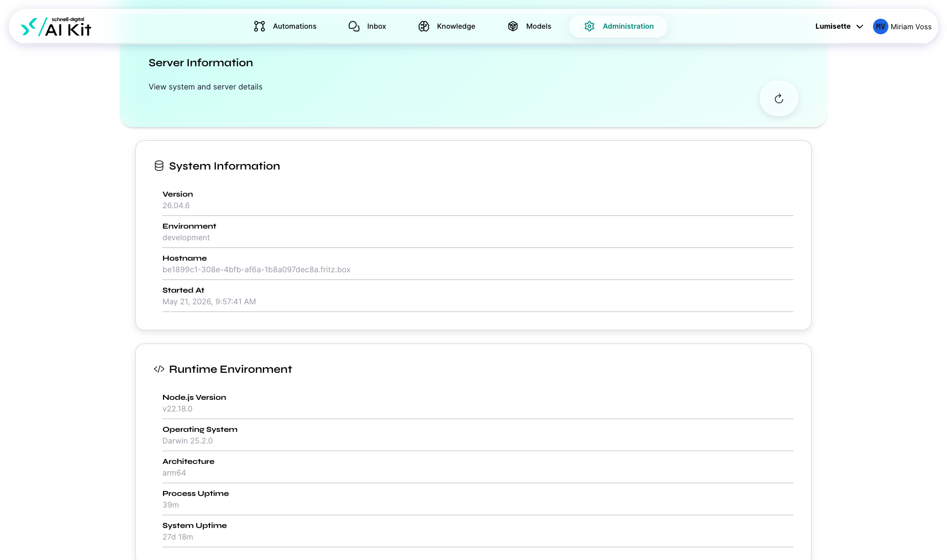Click the Administration gear icon
Viewport: 947px width, 560px height.
(590, 27)
